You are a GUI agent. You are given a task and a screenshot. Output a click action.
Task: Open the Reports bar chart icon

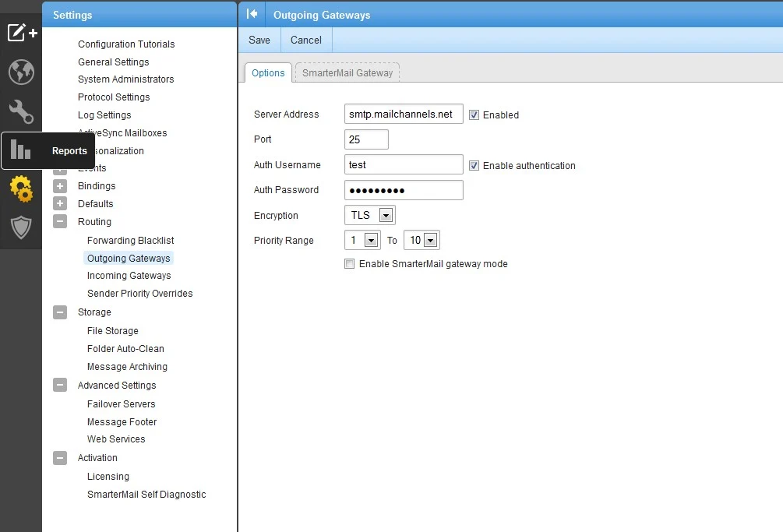pos(20,150)
